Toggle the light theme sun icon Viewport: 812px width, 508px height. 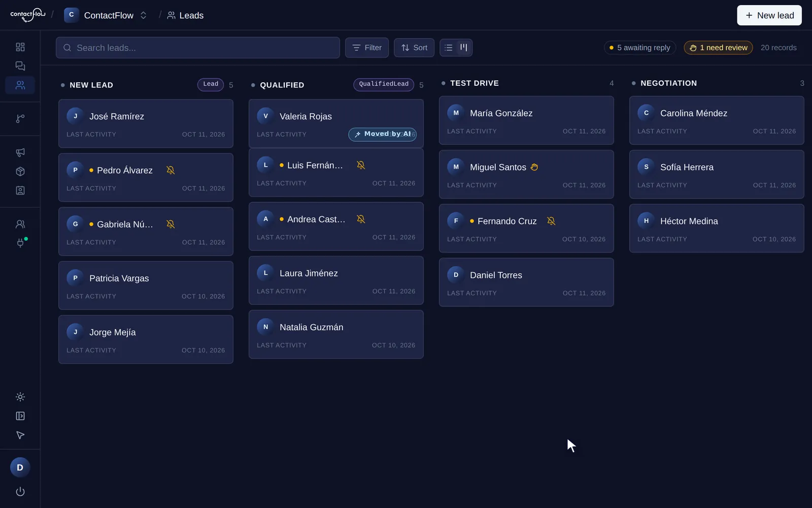tap(20, 397)
